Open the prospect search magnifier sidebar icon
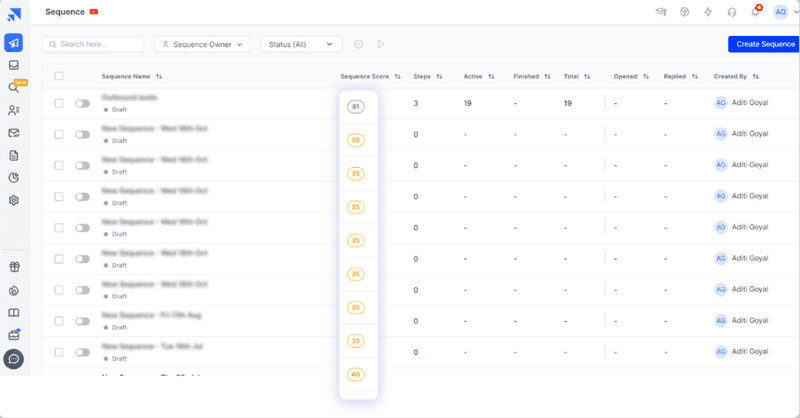 14,88
